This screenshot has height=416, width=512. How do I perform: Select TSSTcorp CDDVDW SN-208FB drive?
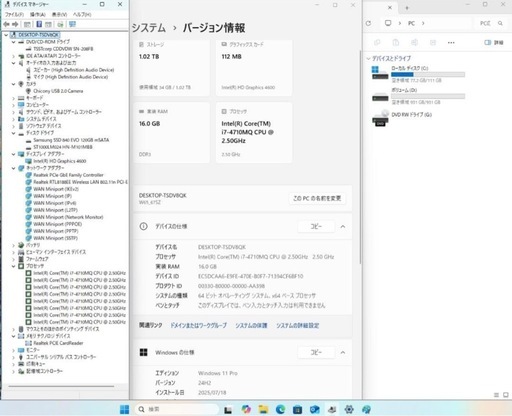[x=63, y=49]
